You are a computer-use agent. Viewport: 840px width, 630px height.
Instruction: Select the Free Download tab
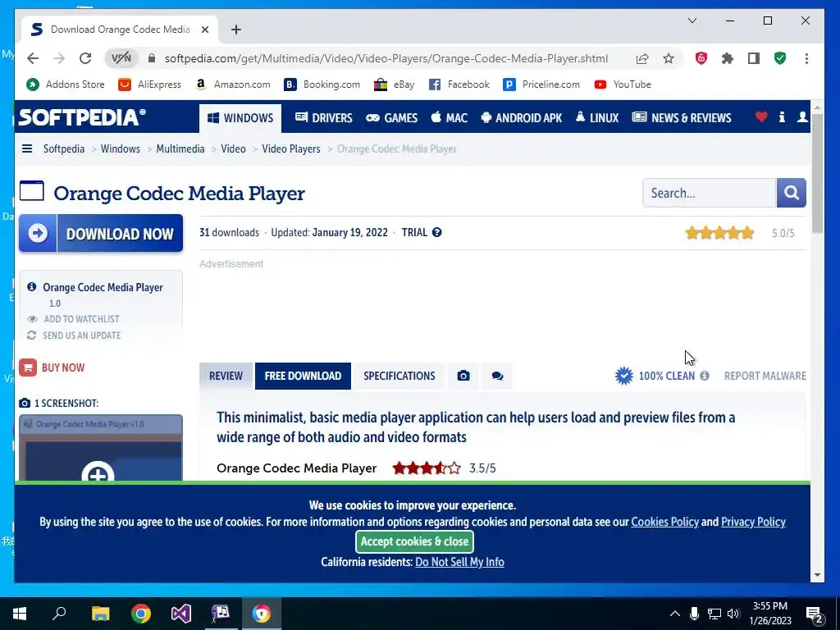[303, 376]
